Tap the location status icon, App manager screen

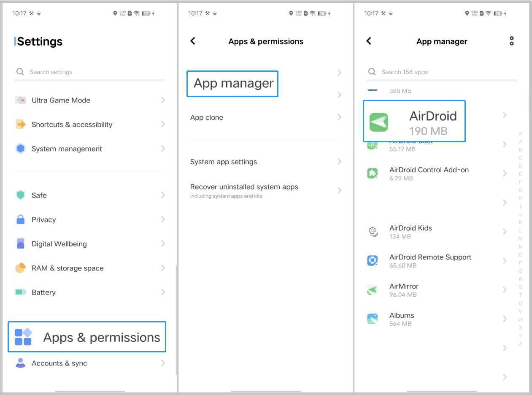[467, 13]
